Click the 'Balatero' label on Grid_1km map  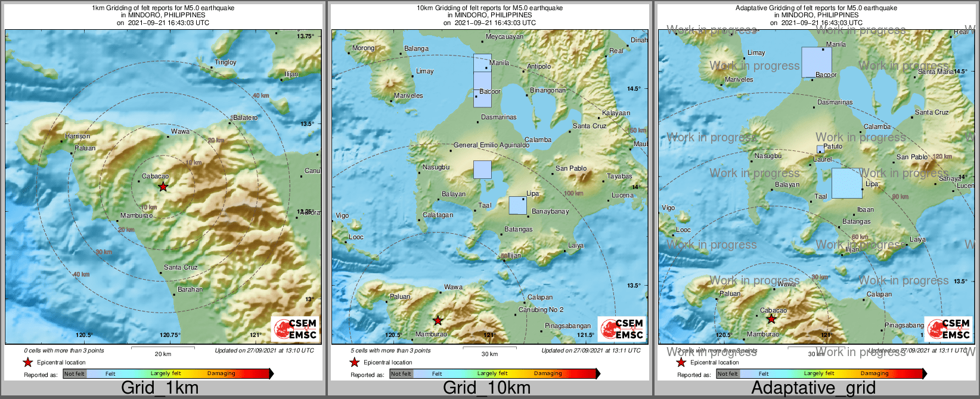click(x=245, y=117)
